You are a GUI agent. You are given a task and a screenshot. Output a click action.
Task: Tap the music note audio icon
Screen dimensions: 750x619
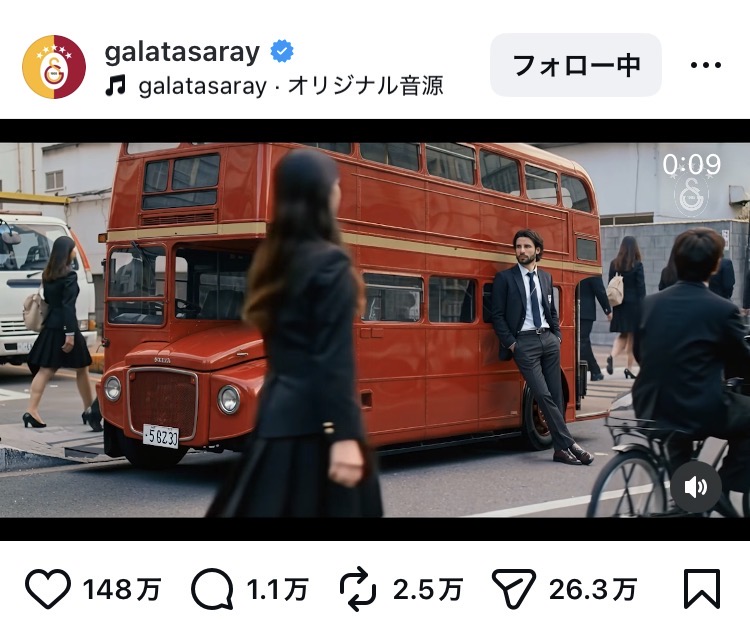[116, 85]
